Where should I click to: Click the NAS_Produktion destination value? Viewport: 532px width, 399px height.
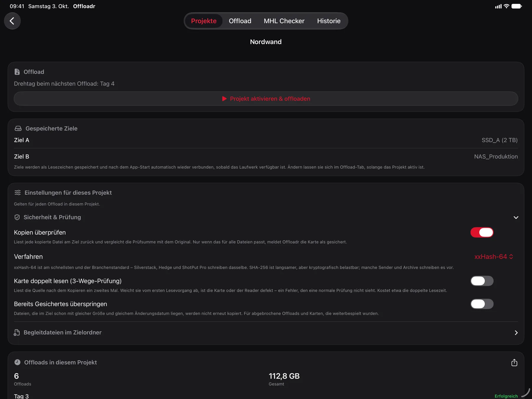pos(496,157)
